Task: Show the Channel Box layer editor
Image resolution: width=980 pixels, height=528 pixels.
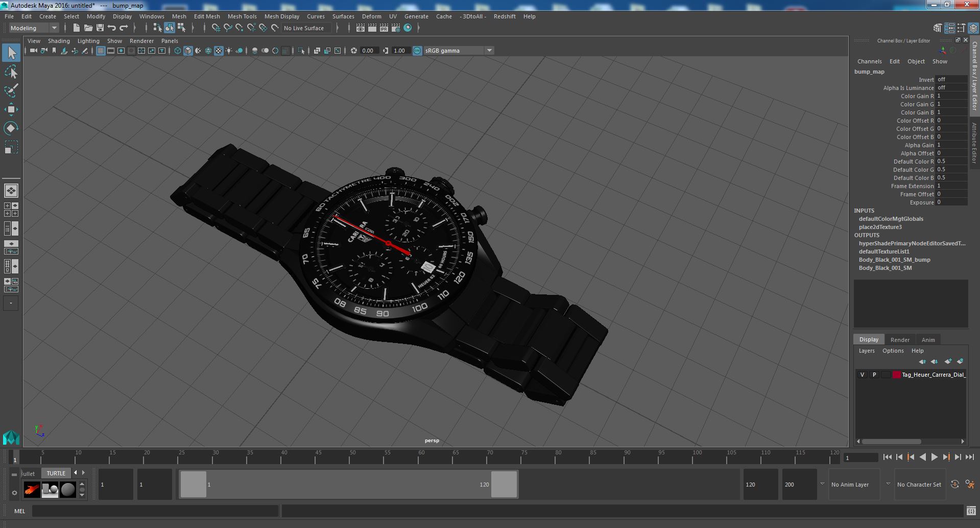Action: pos(973,28)
